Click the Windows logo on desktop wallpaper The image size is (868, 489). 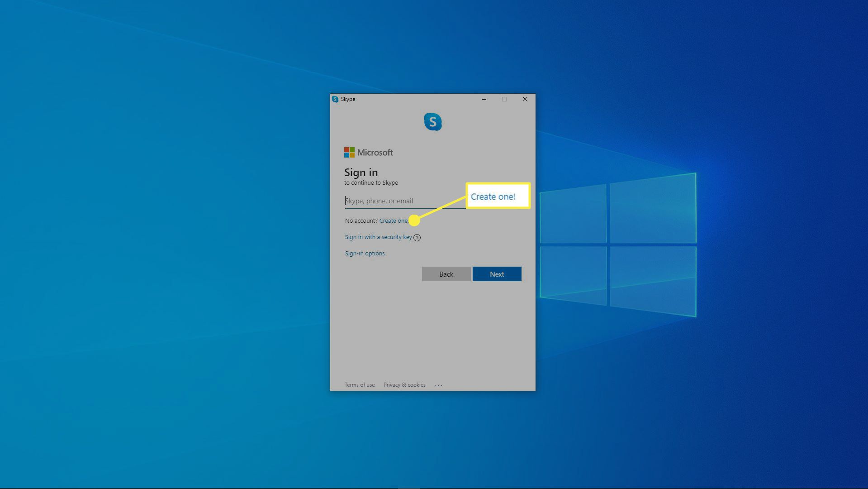618,244
